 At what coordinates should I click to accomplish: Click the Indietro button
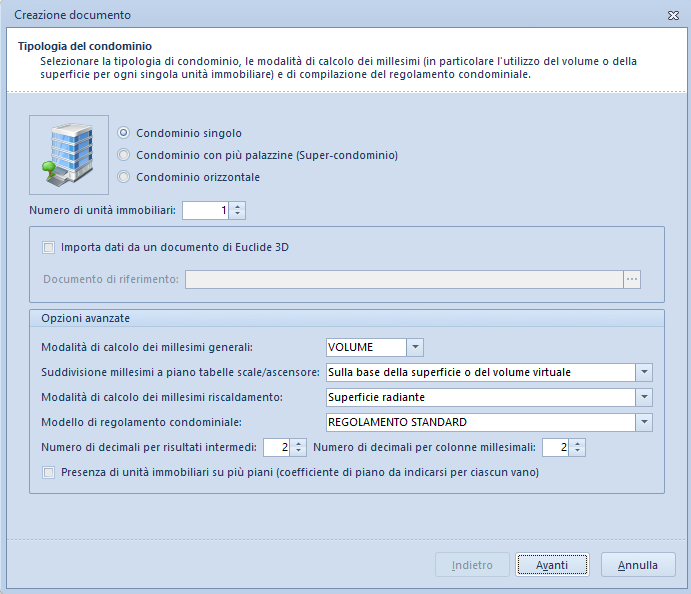[472, 565]
